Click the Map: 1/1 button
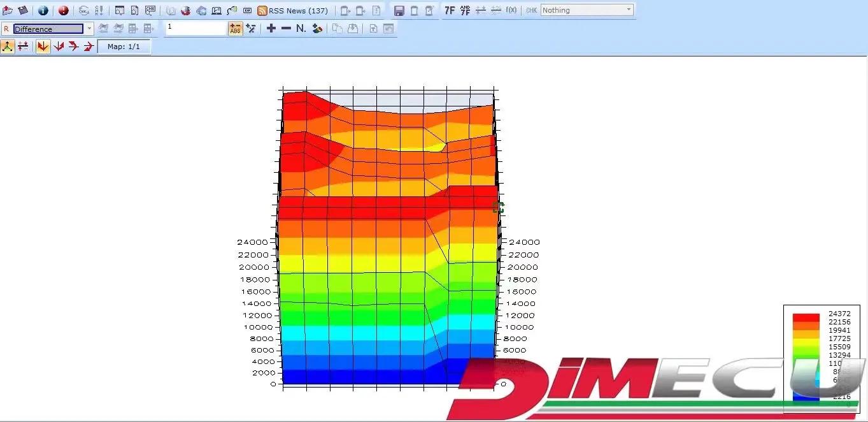Screen dimensions: 868x422 [124, 47]
